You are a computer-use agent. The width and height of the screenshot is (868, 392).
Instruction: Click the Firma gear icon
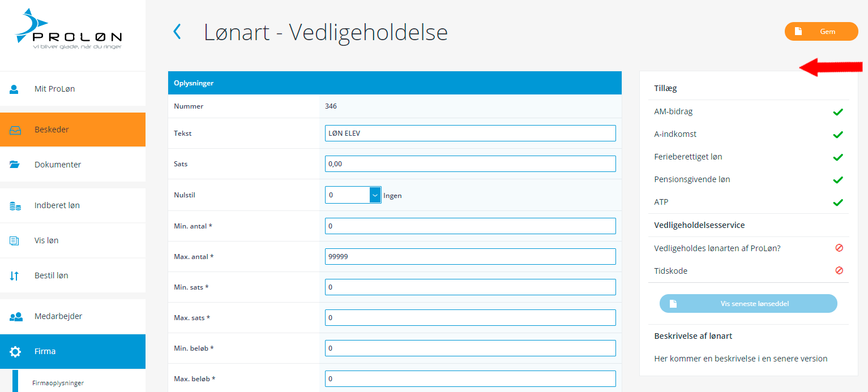(15, 351)
